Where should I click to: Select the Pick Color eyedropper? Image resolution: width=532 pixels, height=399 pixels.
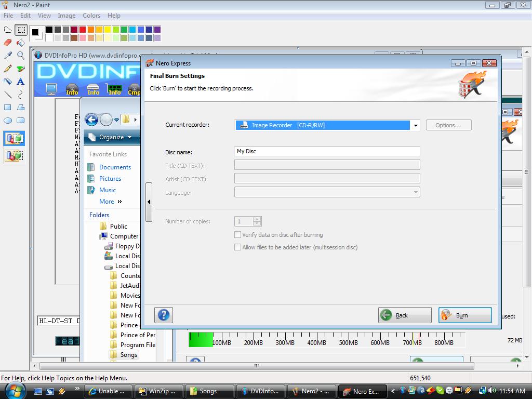(x=7, y=56)
